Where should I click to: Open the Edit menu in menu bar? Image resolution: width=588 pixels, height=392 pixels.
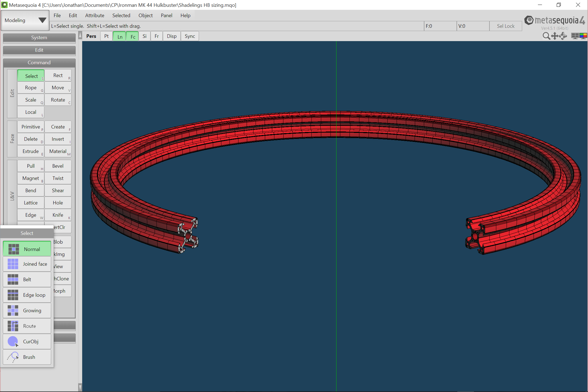[x=73, y=16]
